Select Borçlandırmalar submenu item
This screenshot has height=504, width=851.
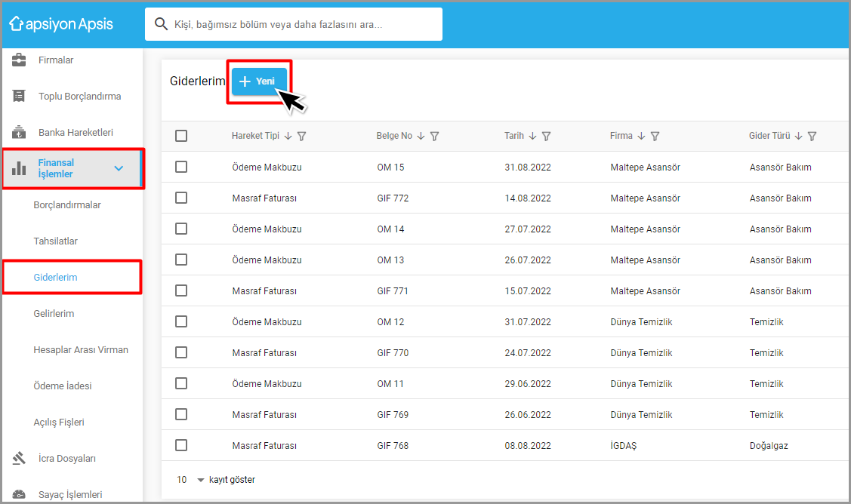(x=67, y=204)
